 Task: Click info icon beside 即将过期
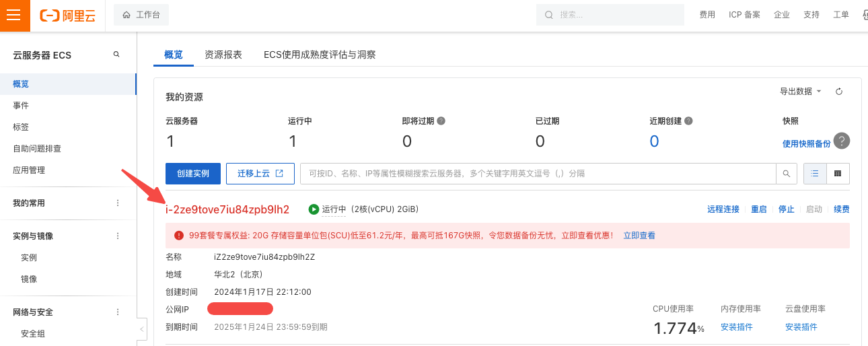441,121
